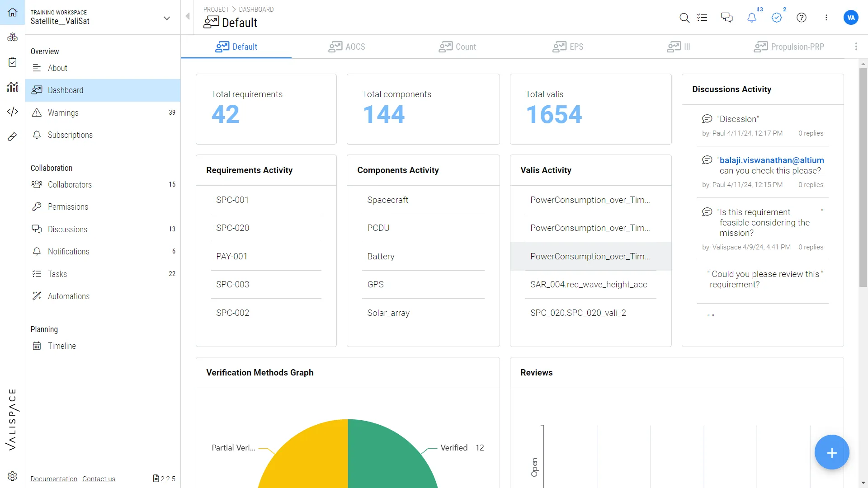This screenshot has height=488, width=868.
Task: Open the three-dot menu in the top right
Action: click(x=826, y=18)
